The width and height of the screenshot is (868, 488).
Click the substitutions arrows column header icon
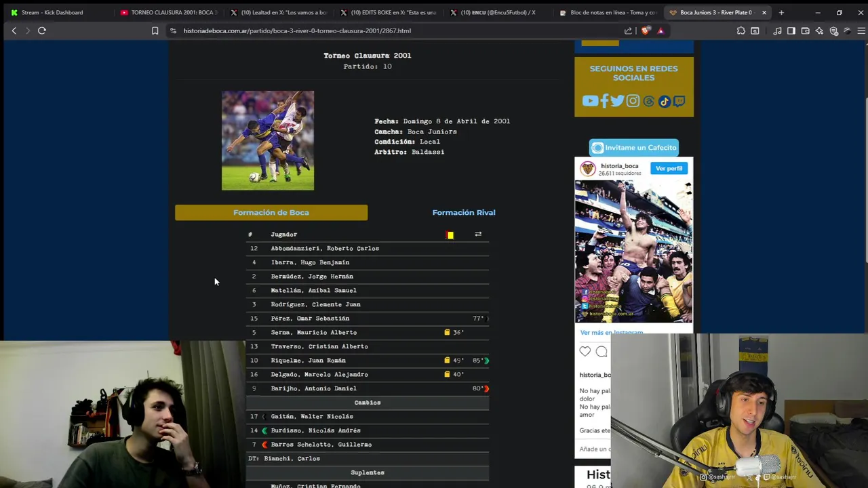(478, 235)
